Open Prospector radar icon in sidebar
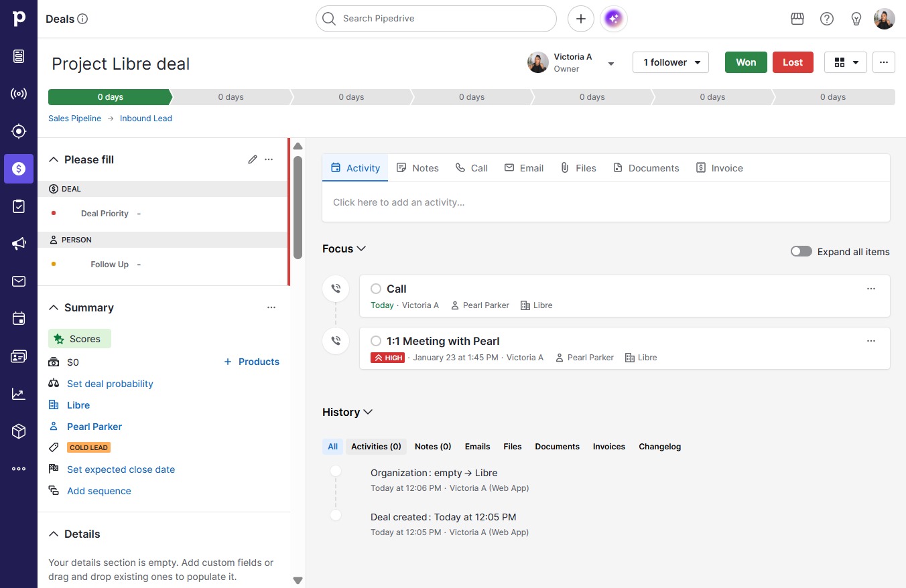The width and height of the screenshot is (906, 588). [x=19, y=94]
